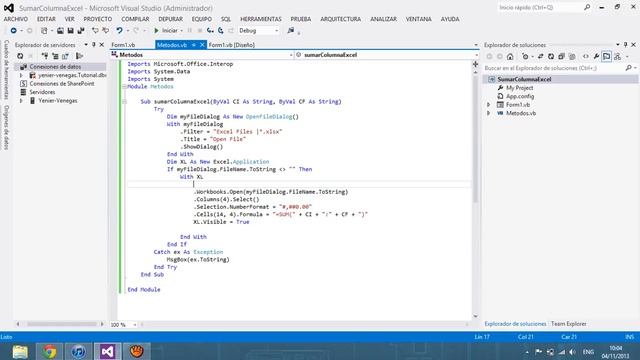
Task: Open the Iniciar dropdown arrow
Action: click(181, 31)
